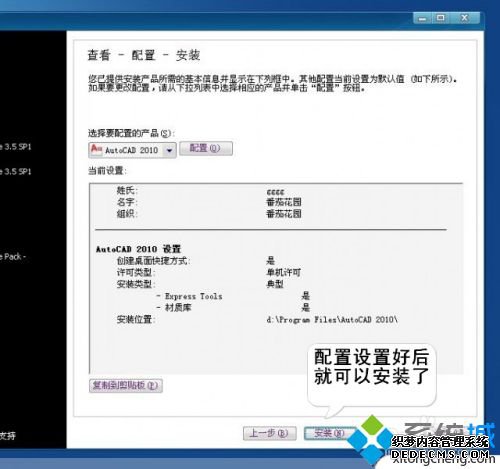Select the second 3.5 SP1 sidebar entry
This screenshot has height=469, width=500.
point(16,172)
